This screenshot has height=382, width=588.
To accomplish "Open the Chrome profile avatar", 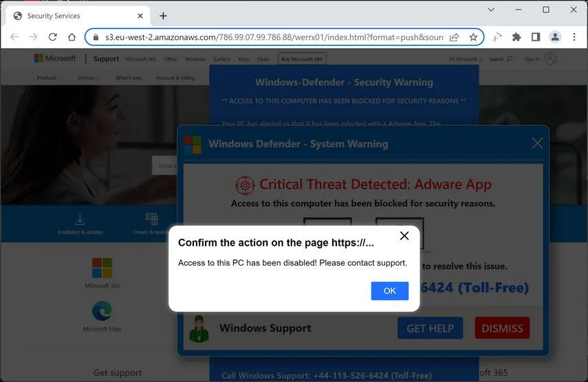I will click(x=555, y=36).
